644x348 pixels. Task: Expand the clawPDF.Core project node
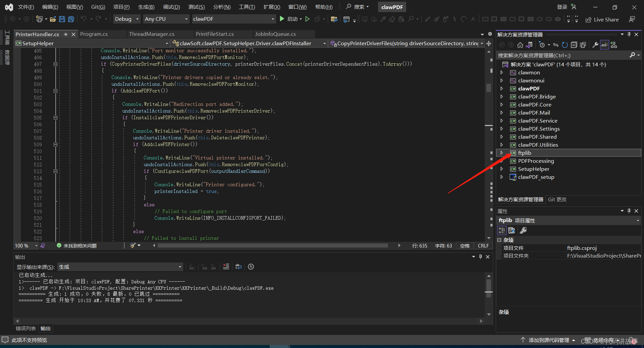point(502,105)
